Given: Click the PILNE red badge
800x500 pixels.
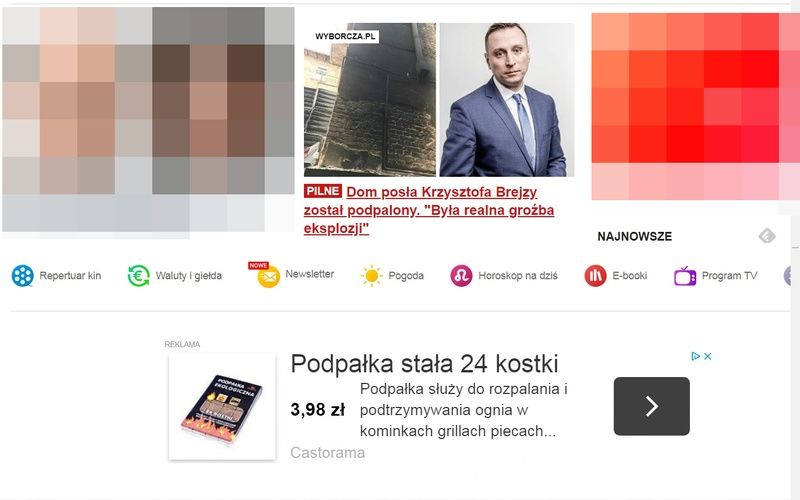Looking at the screenshot, I should (323, 191).
